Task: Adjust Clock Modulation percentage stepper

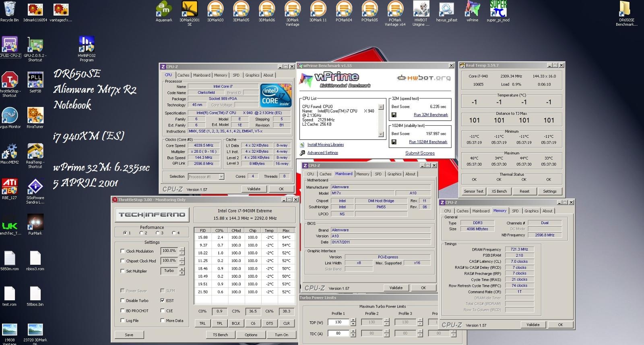Action: click(x=182, y=251)
